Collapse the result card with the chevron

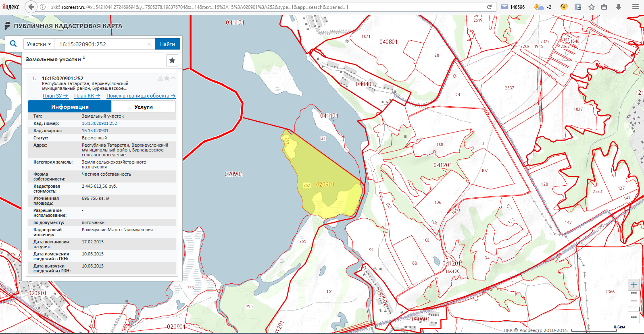[173, 78]
